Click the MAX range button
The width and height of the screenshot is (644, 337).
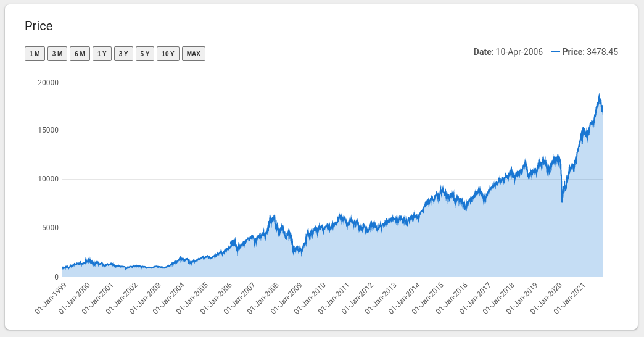194,54
